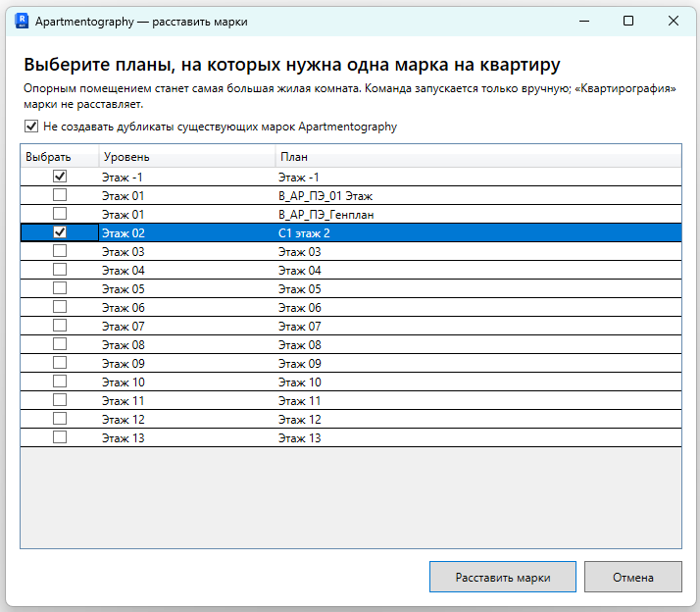Click level cell 'Этаж 12'
Image resolution: width=700 pixels, height=612 pixels.
coord(186,419)
